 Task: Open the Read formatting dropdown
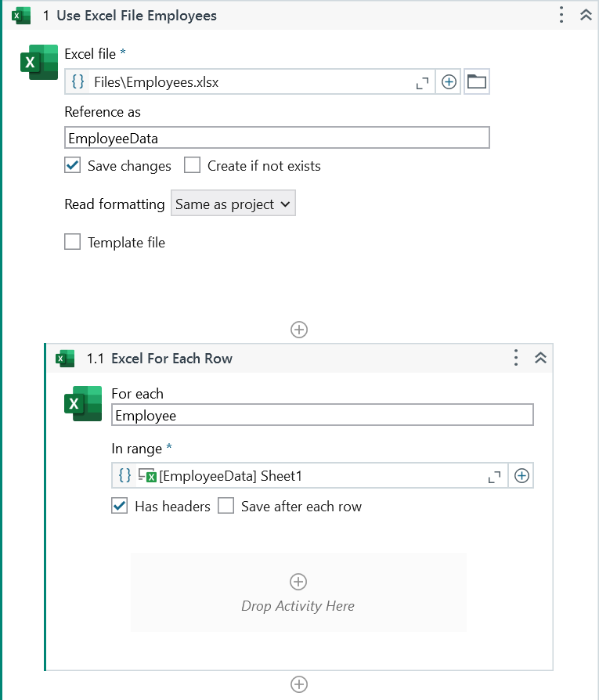click(x=233, y=203)
